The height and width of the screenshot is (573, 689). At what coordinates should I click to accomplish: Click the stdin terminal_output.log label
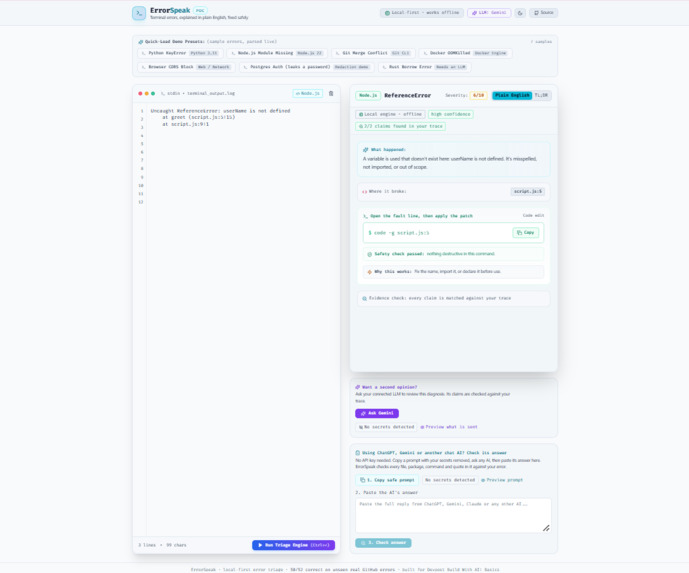click(x=198, y=94)
